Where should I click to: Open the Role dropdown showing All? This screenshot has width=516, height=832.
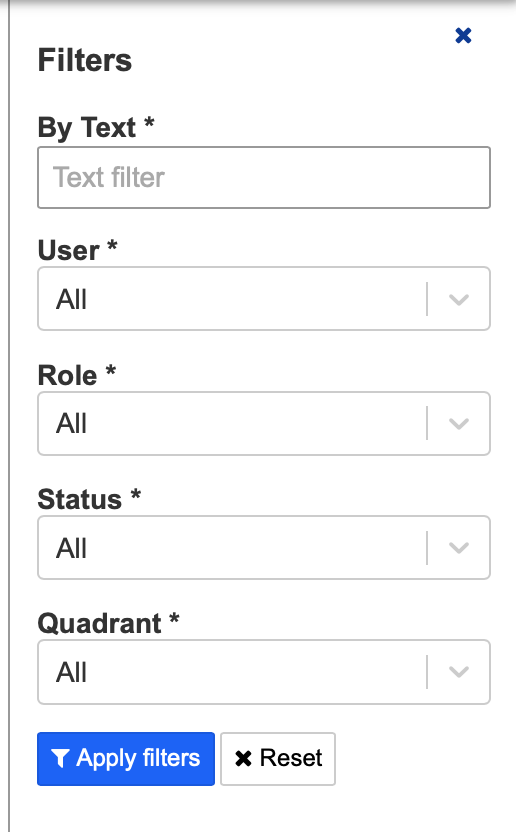264,423
